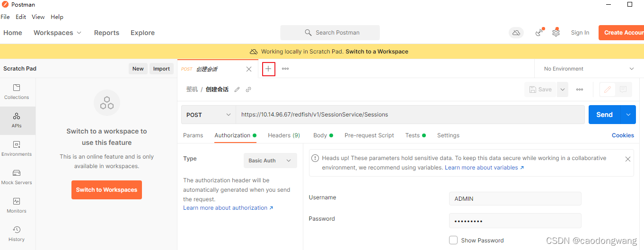Open the settings gear icon

click(x=556, y=33)
